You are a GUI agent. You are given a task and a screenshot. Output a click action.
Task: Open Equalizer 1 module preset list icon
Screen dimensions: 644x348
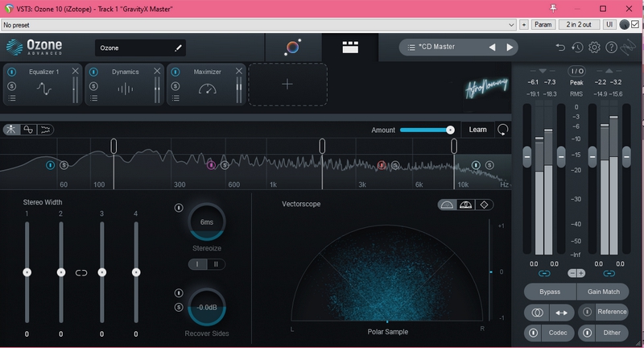(x=12, y=98)
